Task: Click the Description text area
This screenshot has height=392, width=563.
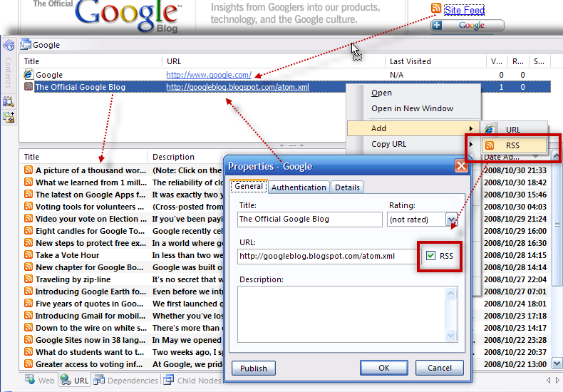Action: point(341,314)
